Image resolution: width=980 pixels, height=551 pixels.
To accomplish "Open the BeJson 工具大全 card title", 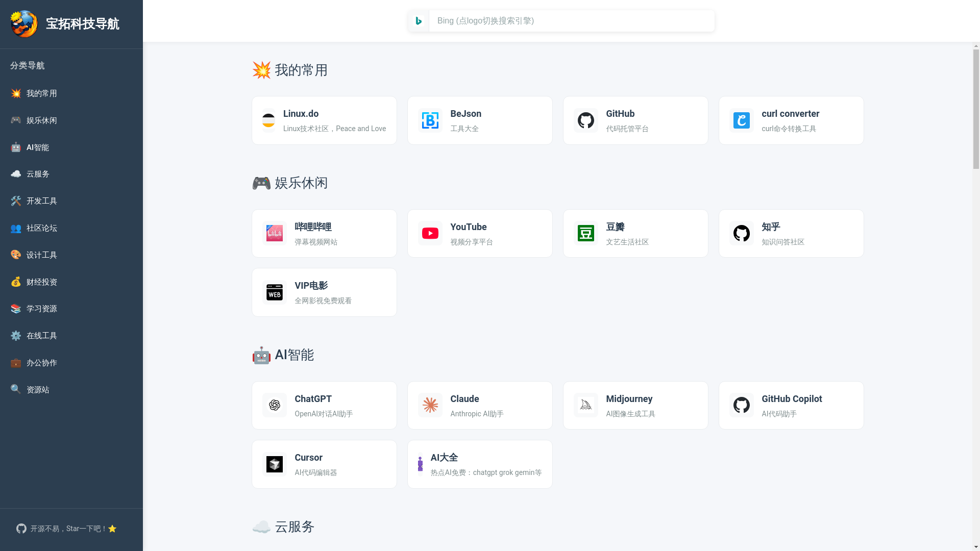I will click(x=465, y=114).
